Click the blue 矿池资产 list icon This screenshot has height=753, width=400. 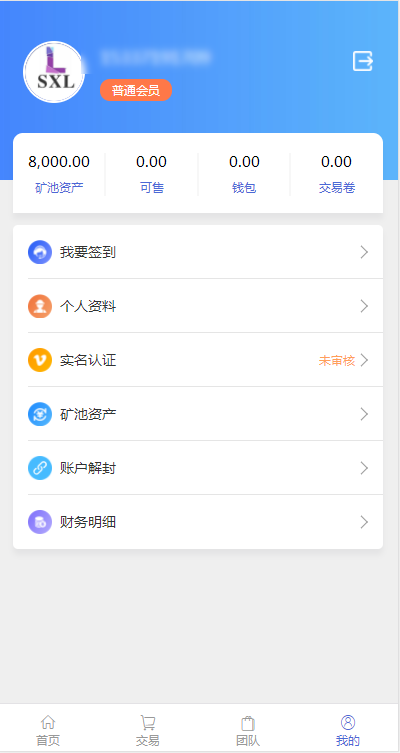point(40,414)
